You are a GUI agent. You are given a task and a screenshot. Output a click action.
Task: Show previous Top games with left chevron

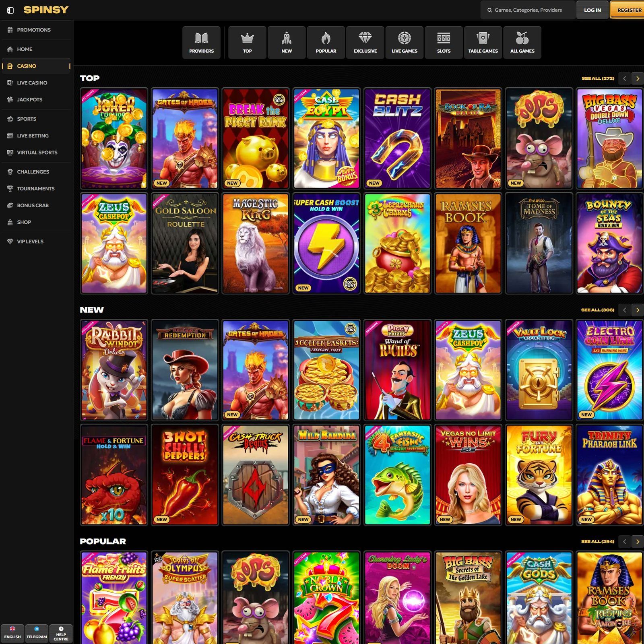(625, 78)
